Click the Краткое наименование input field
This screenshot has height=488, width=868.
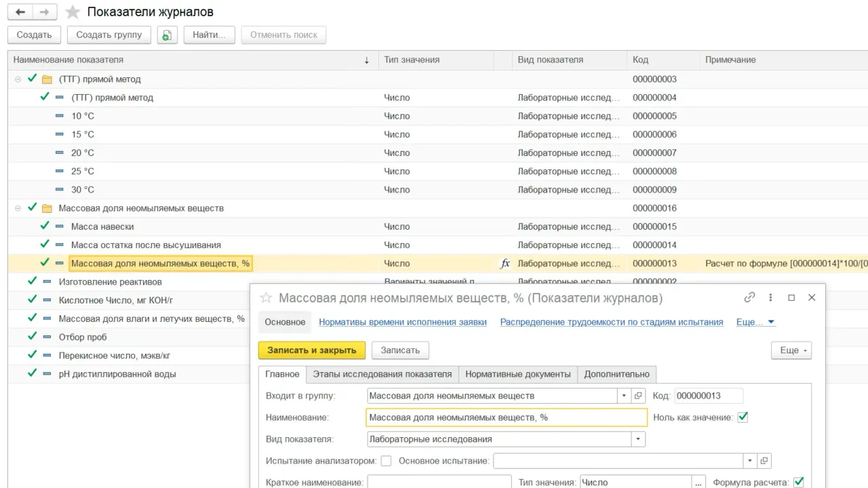click(439, 483)
